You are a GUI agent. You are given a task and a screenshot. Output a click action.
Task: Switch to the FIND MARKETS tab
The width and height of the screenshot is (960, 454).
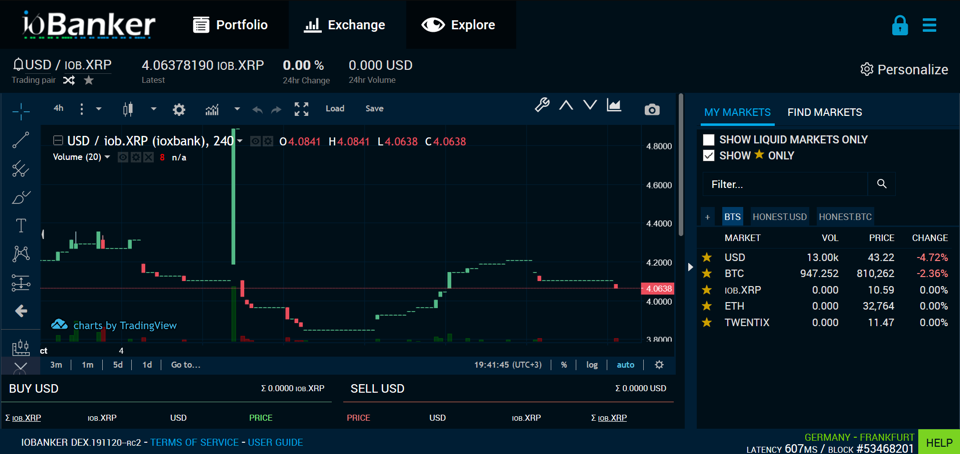point(825,112)
